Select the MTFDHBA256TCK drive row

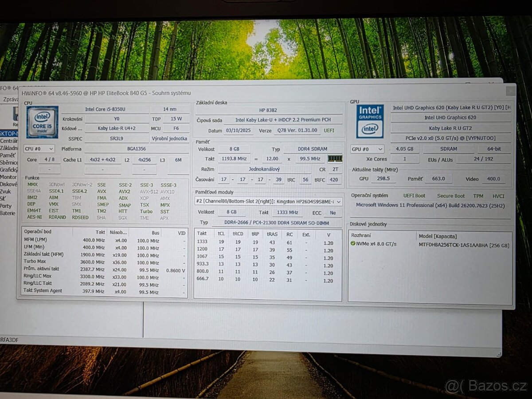pyautogui.click(x=430, y=244)
